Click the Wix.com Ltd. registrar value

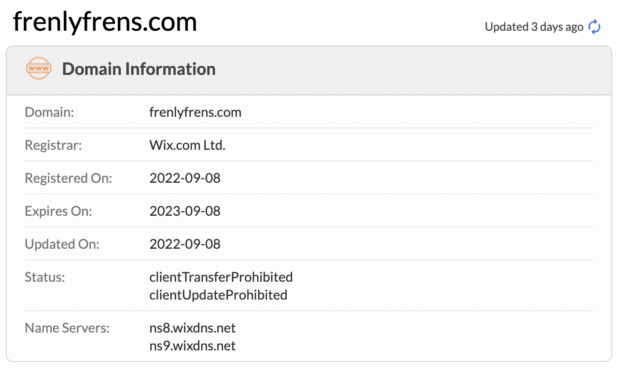click(187, 145)
